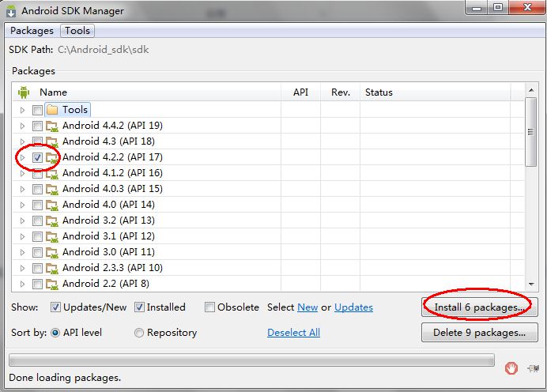The image size is (547, 392).
Task: Uncheck the Android 4.2.2 (API 17) checkbox
Action: pyautogui.click(x=37, y=157)
